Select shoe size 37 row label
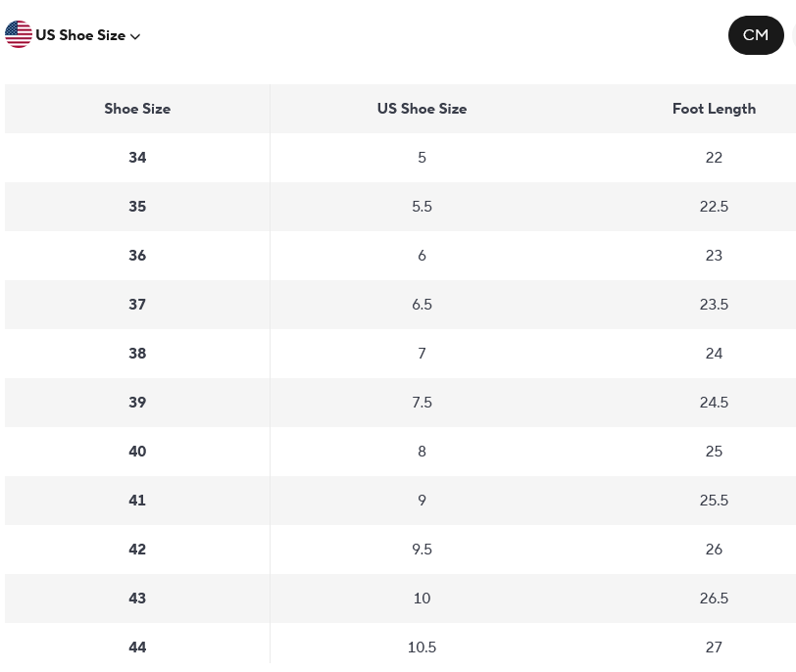The image size is (796, 672). (x=137, y=305)
